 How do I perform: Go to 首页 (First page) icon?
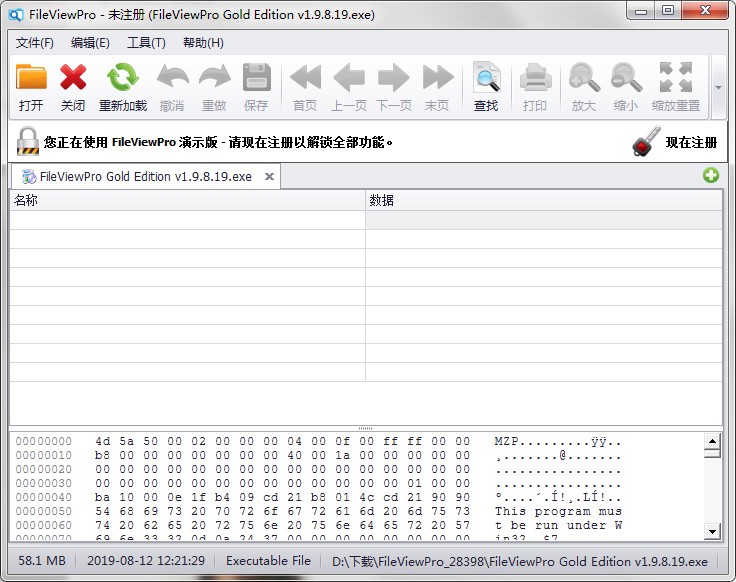tap(305, 77)
